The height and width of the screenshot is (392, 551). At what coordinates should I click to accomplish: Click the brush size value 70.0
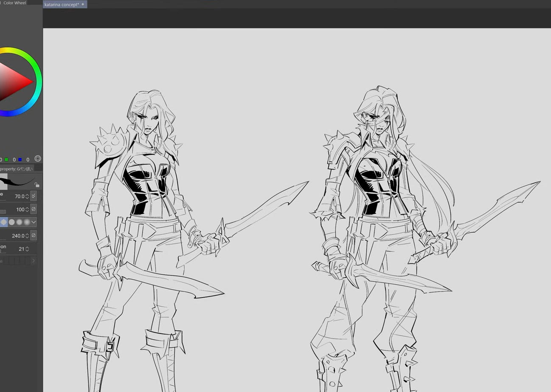(x=20, y=196)
